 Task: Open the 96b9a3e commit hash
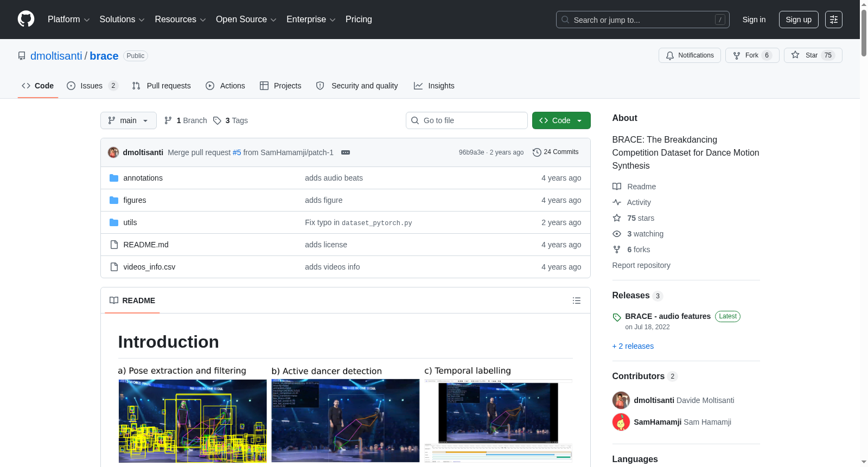pyautogui.click(x=471, y=152)
